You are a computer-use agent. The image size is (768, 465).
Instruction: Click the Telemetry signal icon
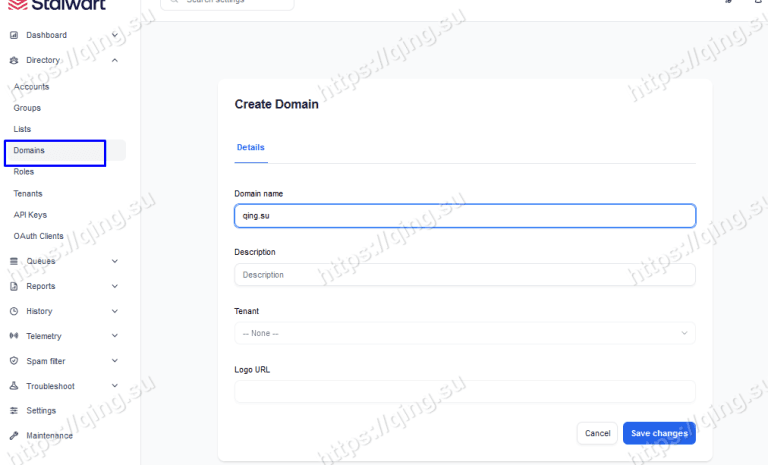[x=14, y=336]
